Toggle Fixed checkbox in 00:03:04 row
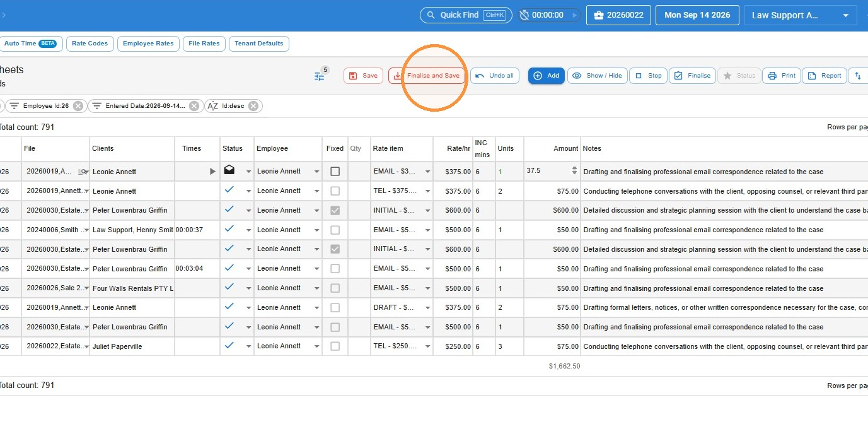Image resolution: width=868 pixels, height=436 pixels. coord(335,269)
